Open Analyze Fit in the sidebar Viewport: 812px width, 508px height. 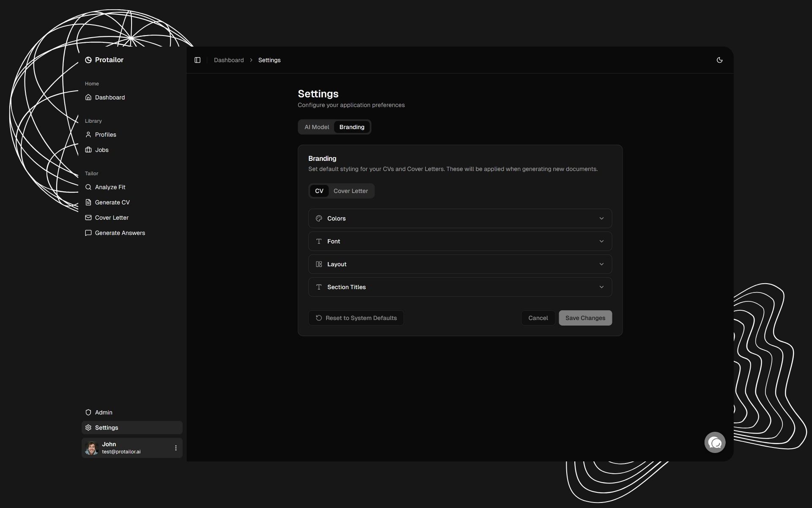[110, 187]
